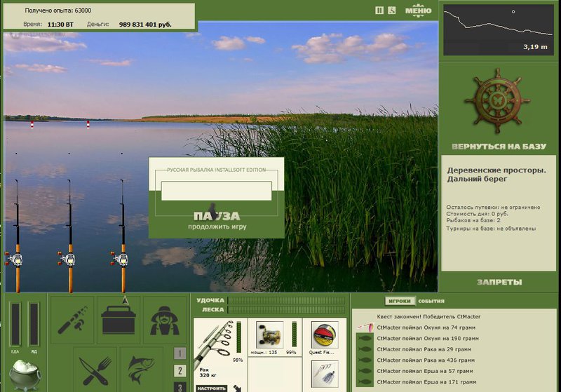
Task: Click the depth profile map showing 3,19 m
Action: [498, 30]
